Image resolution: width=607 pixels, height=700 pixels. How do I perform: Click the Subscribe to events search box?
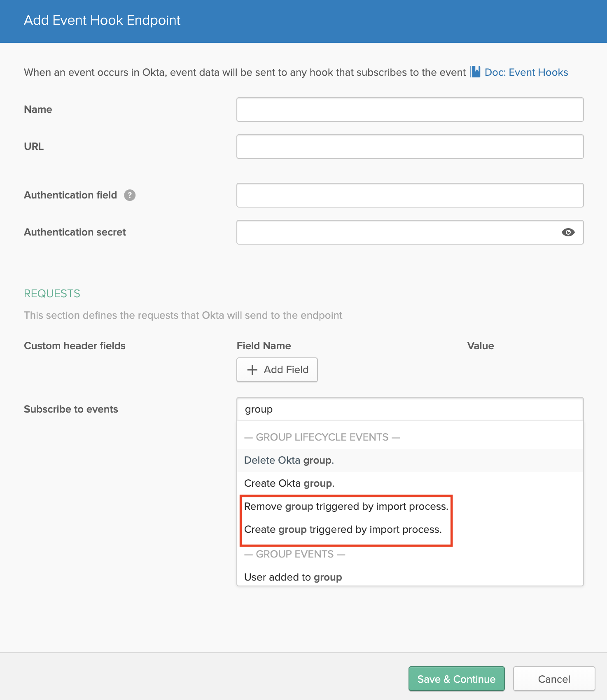410,409
